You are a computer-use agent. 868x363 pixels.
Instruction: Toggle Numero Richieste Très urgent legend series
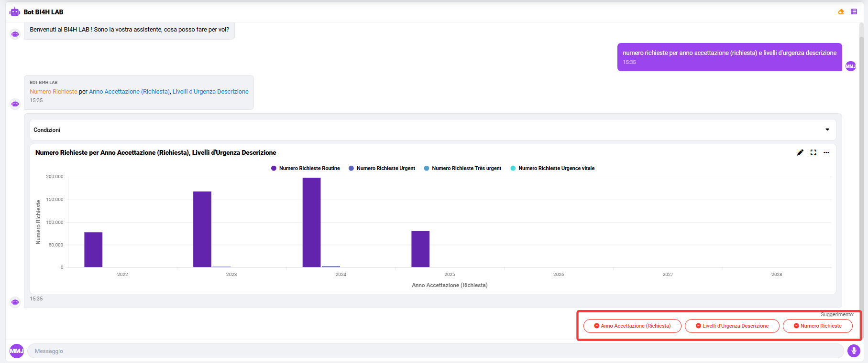(463, 168)
